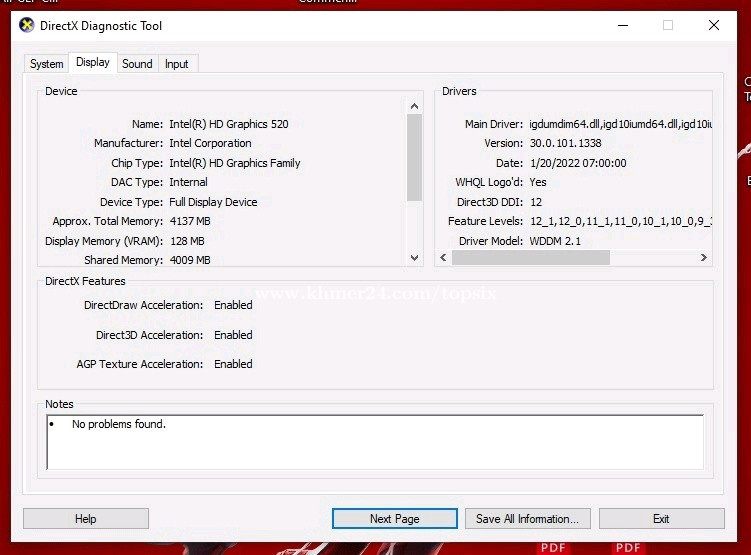Screen dimensions: 751x555
Task: Click the No problems found note
Action: 119,424
